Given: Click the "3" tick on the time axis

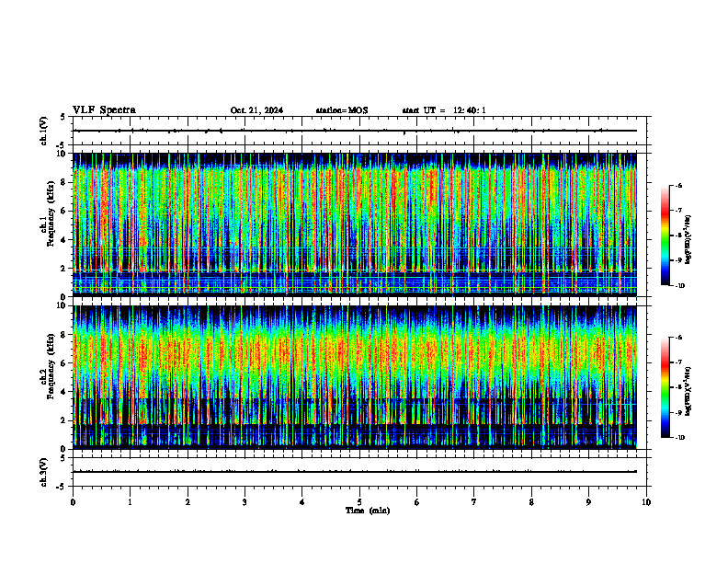Looking at the screenshot, I should (x=245, y=502).
